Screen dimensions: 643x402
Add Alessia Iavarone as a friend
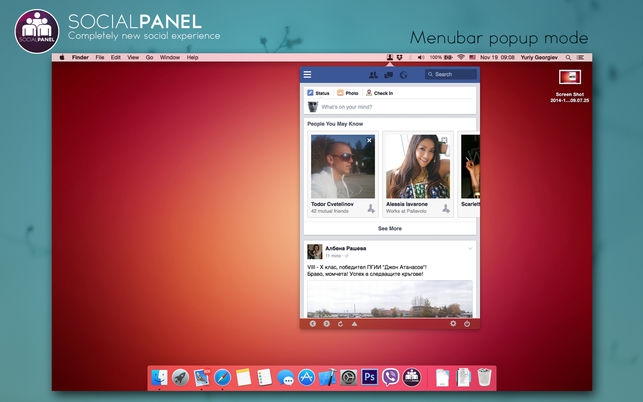pos(446,208)
